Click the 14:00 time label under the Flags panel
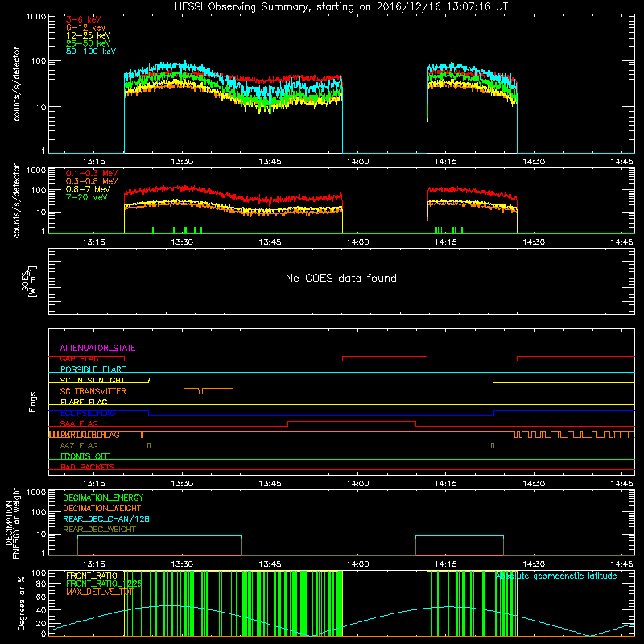The height and width of the screenshot is (644, 644). (x=357, y=484)
